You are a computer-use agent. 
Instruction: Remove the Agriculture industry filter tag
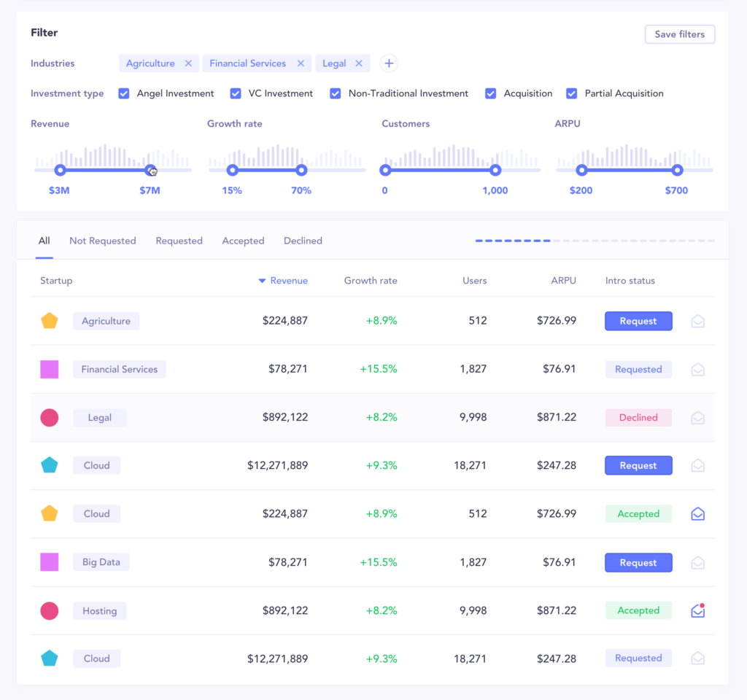[x=188, y=63]
